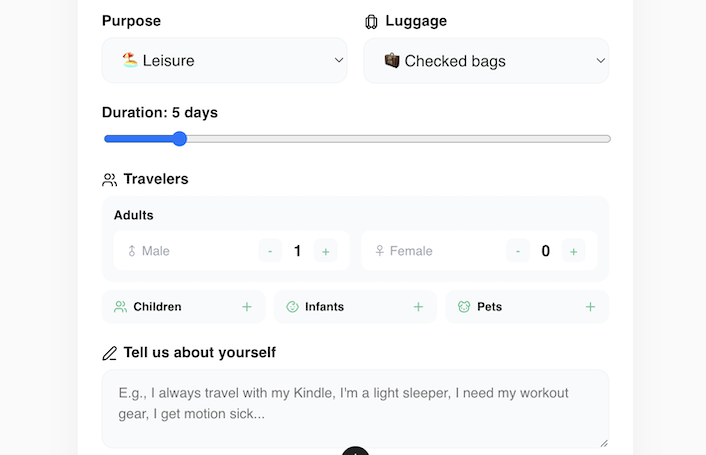Click the pencil icon beside Tell us about yourself
706x455 pixels.
110,353
